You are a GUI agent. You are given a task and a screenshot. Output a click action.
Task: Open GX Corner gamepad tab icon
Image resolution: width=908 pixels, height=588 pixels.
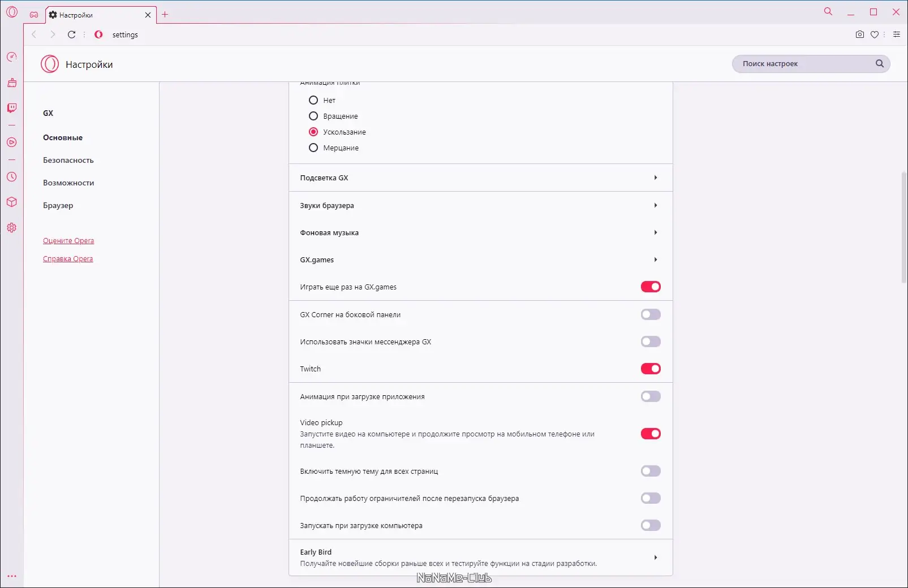coord(34,15)
